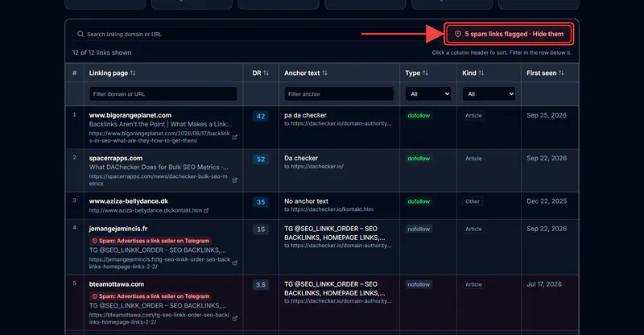Open the aziza-bellydance.dk kontakt.htm URL

pyautogui.click(x=146, y=210)
